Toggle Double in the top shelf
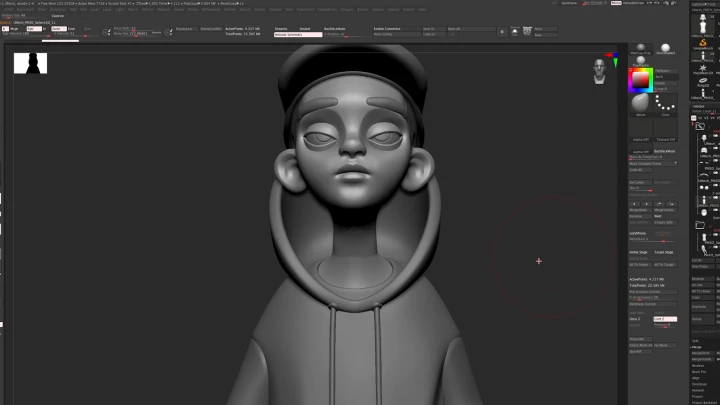The image size is (720, 405). tap(304, 28)
